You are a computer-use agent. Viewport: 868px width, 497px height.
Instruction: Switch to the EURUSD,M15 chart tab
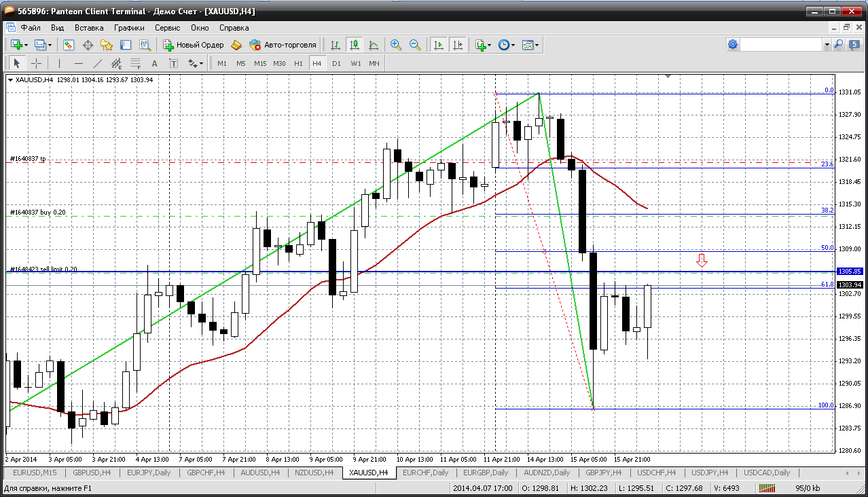coord(35,473)
